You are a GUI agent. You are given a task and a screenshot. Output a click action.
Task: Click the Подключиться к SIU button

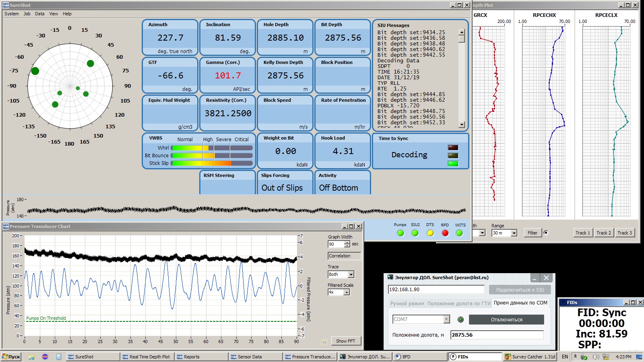[x=520, y=290]
